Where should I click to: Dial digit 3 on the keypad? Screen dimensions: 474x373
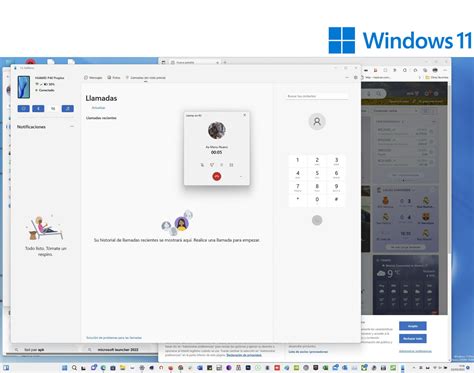[x=336, y=161]
